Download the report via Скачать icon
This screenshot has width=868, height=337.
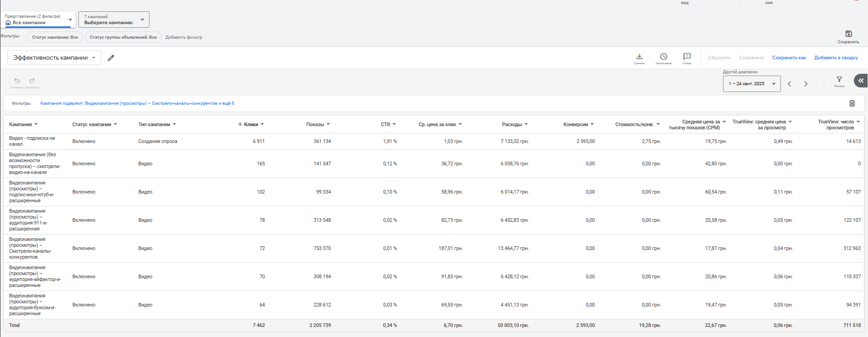(x=639, y=57)
